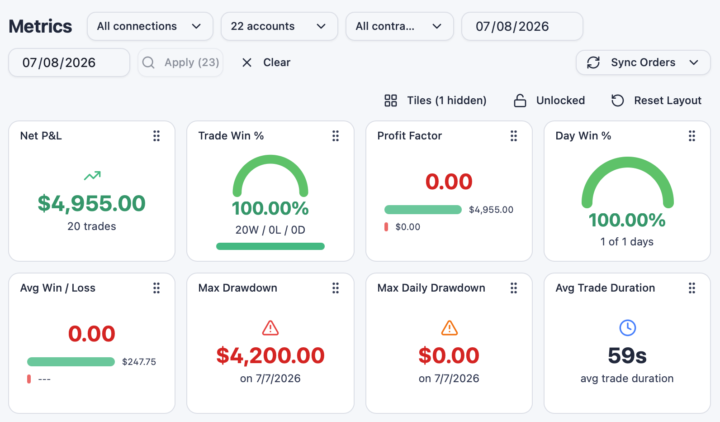Click the red warning triangle in Max Drawdown

point(270,328)
